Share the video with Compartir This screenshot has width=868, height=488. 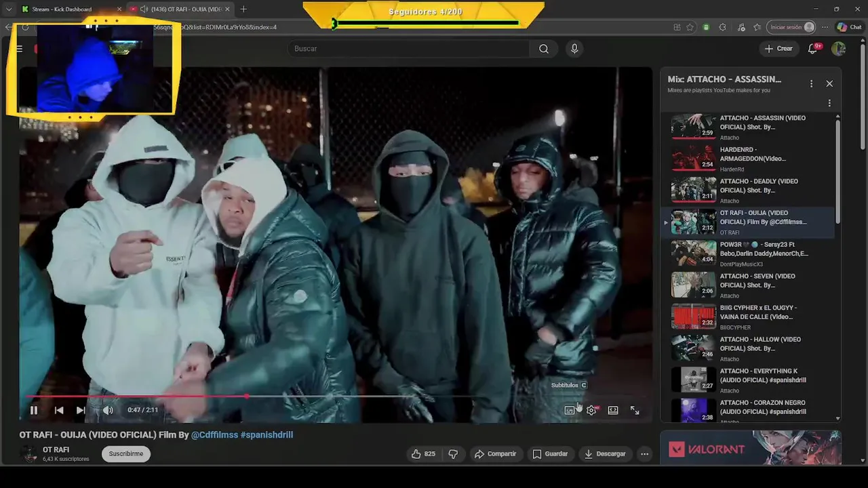[x=495, y=454]
